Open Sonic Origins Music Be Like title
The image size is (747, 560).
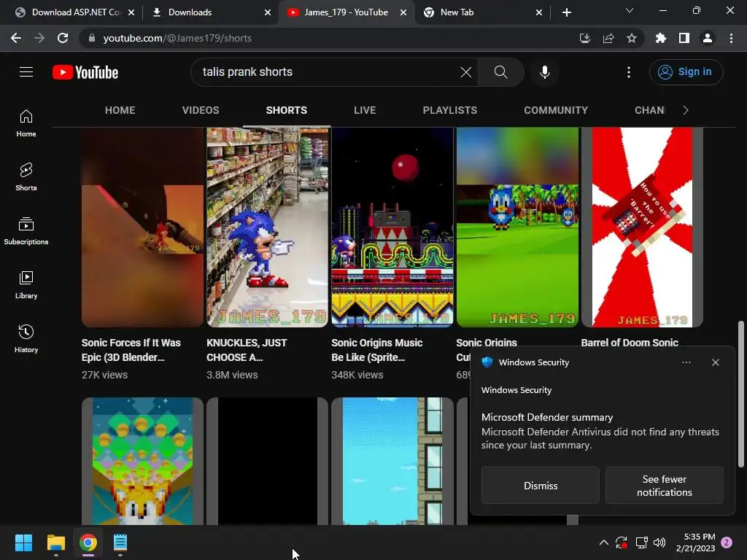[377, 350]
